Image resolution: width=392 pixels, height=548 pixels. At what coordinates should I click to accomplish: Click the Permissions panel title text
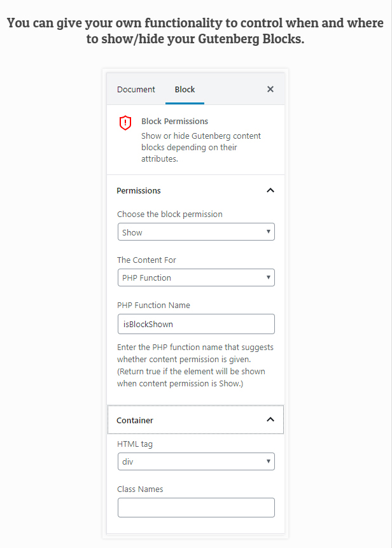139,190
